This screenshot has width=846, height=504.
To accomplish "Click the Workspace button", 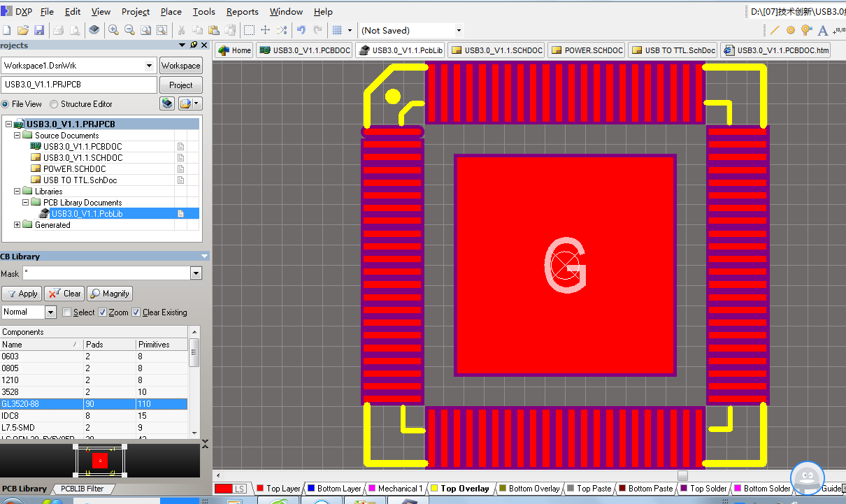I will 180,66.
